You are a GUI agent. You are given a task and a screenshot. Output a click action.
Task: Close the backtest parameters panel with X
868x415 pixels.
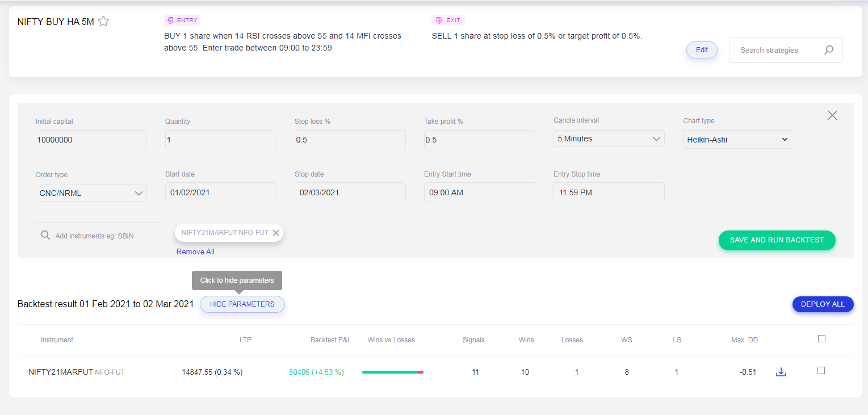click(832, 115)
